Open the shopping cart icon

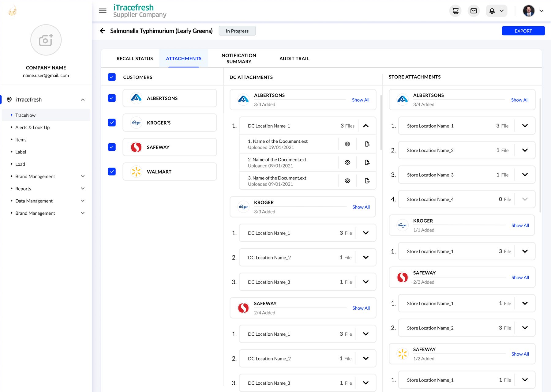[x=455, y=11]
